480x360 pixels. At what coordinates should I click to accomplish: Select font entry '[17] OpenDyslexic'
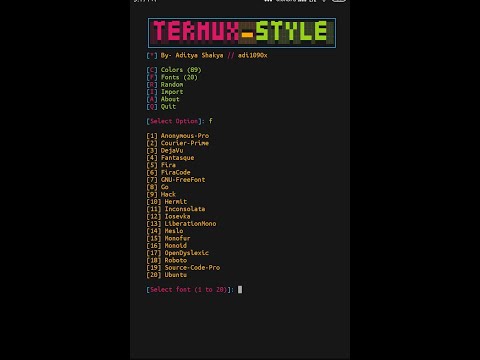(x=178, y=253)
